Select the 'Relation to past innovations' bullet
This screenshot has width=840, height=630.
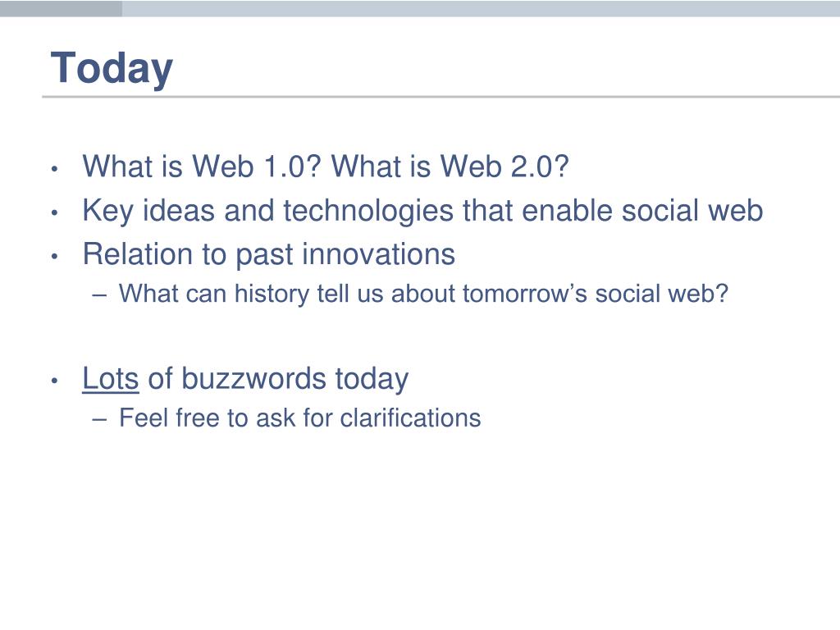point(269,254)
